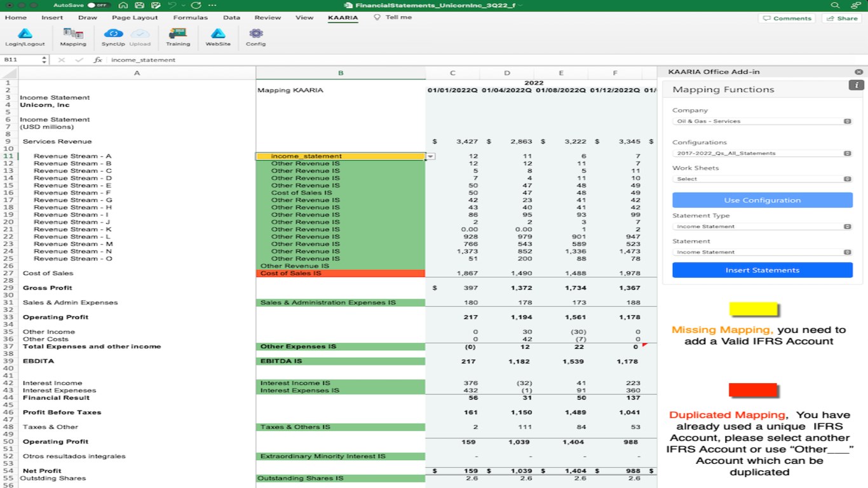Click the cancel X in the formula bar
This screenshot has height=488, width=868.
62,60
